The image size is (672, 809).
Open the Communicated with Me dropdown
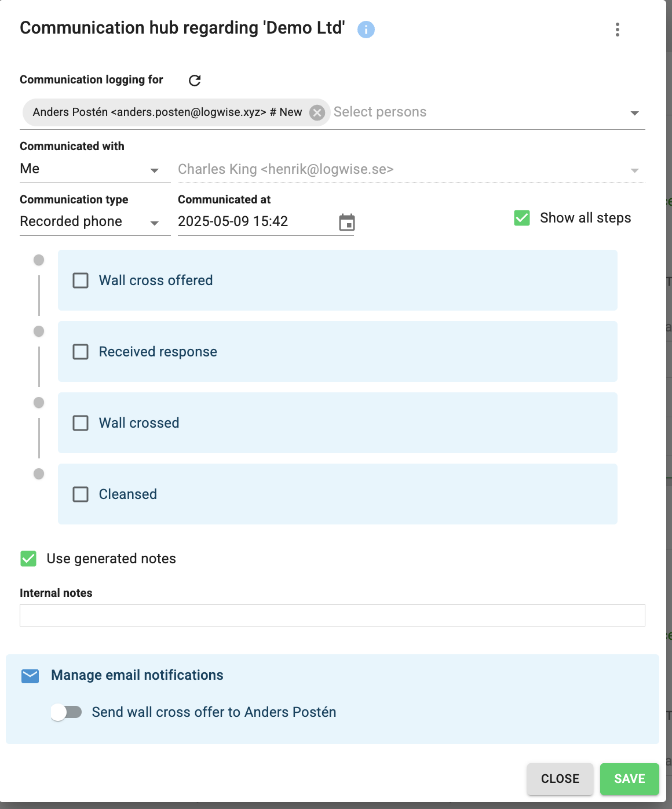pyautogui.click(x=95, y=169)
